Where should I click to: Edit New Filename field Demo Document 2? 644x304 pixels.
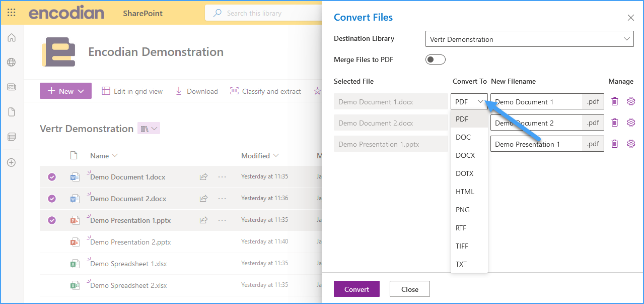[536, 123]
